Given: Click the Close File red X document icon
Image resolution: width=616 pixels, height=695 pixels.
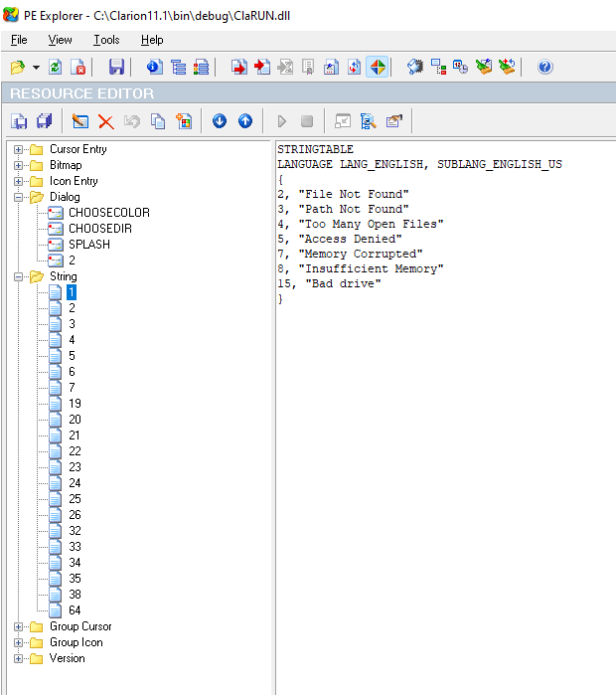Looking at the screenshot, I should pos(78,68).
